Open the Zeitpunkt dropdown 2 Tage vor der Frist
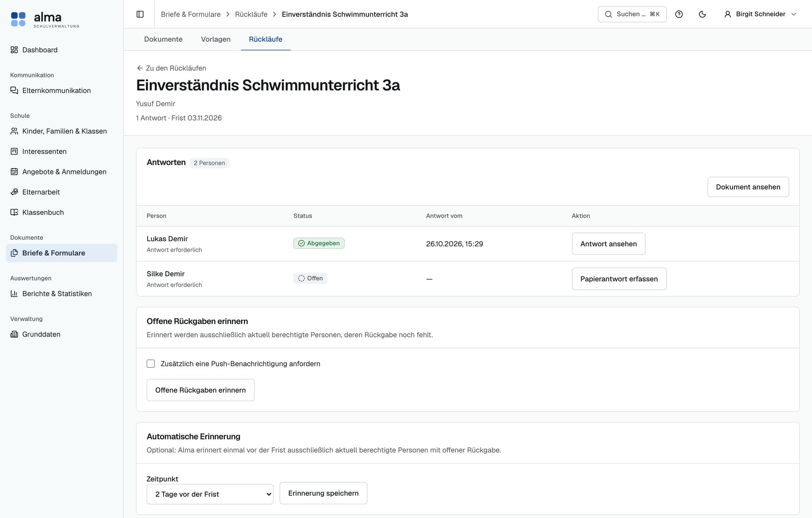The height and width of the screenshot is (518, 812). point(210,494)
